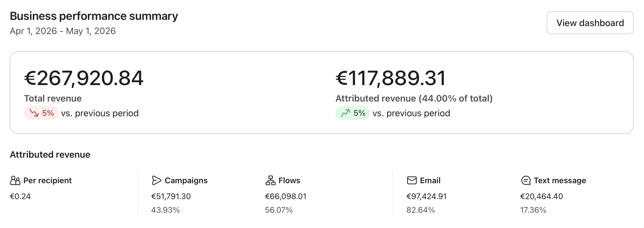Click the Email label
The height and width of the screenshot is (228, 644).
coord(430,180)
